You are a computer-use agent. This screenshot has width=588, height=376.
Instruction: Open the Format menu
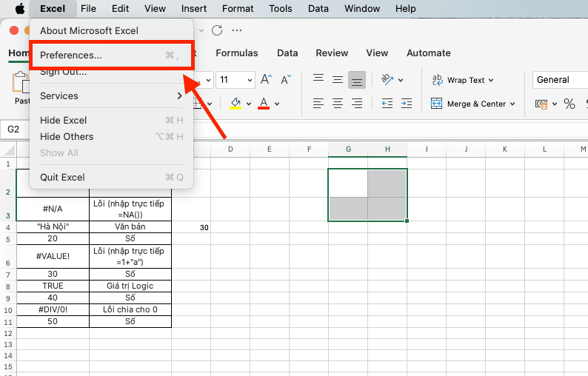tap(238, 8)
